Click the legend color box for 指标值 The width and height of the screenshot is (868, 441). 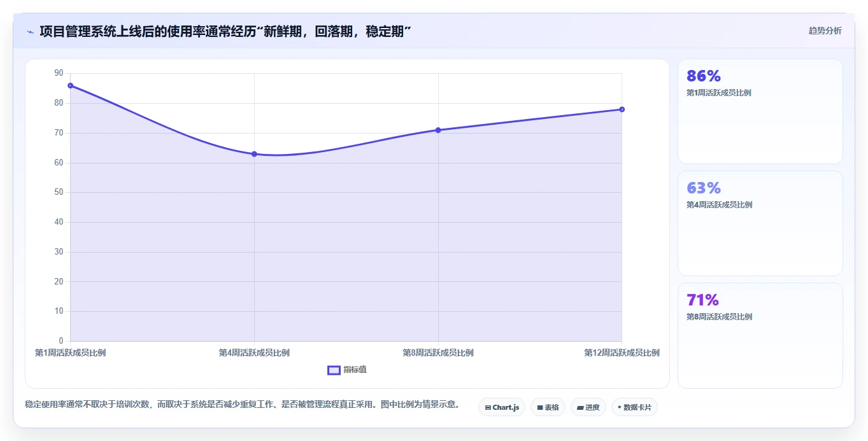coord(334,370)
